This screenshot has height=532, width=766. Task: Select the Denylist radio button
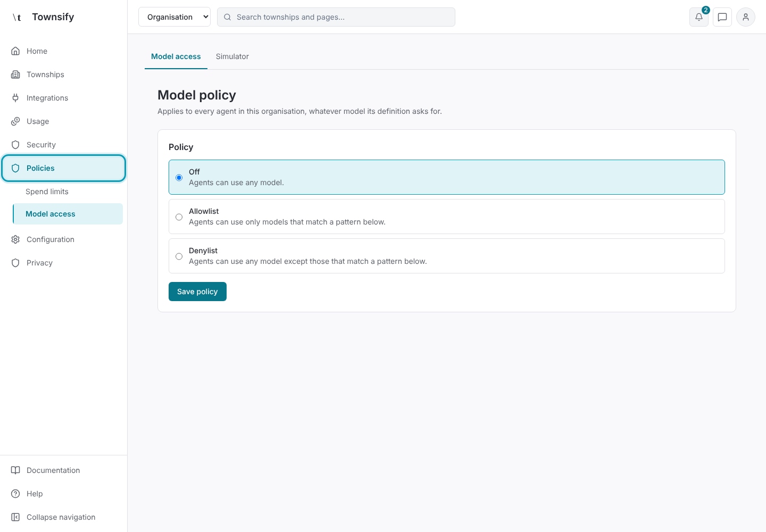coord(179,256)
